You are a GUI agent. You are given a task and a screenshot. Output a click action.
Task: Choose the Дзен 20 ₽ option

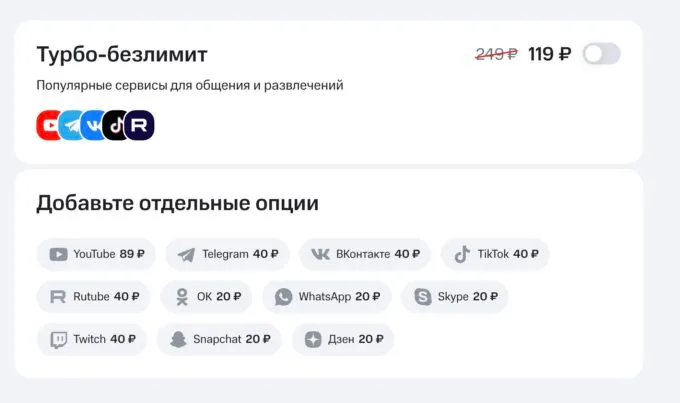click(x=343, y=339)
